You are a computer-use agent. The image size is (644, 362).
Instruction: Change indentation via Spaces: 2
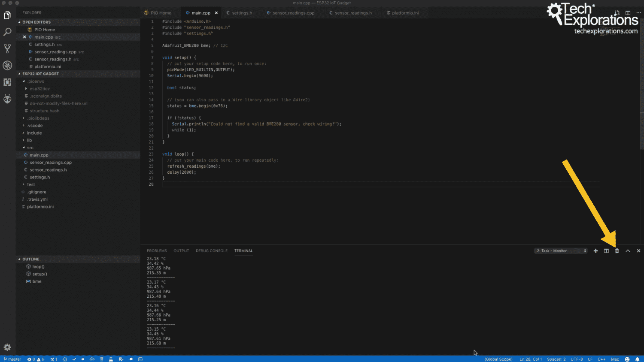[x=556, y=359]
